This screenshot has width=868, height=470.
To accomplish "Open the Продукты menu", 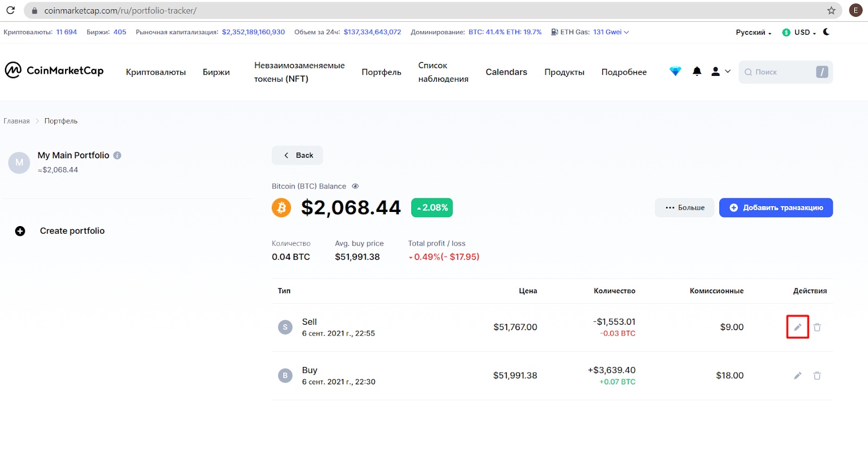I will click(x=564, y=72).
